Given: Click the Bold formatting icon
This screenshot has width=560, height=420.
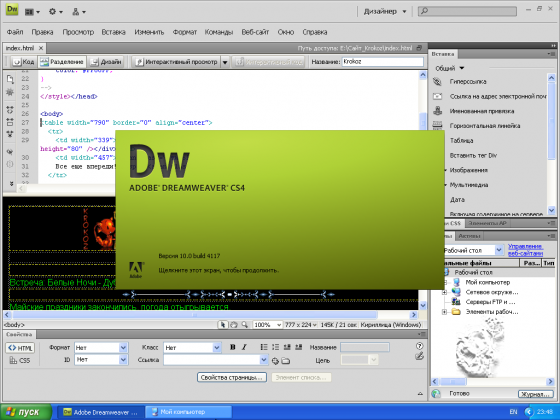Looking at the screenshot, I should pos(233,347).
